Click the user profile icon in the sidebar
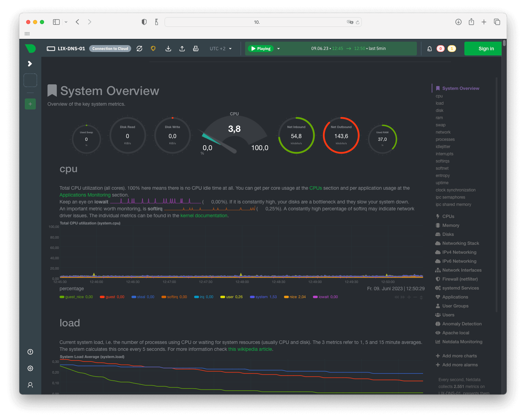The height and width of the screenshot is (420, 526). pos(30,385)
